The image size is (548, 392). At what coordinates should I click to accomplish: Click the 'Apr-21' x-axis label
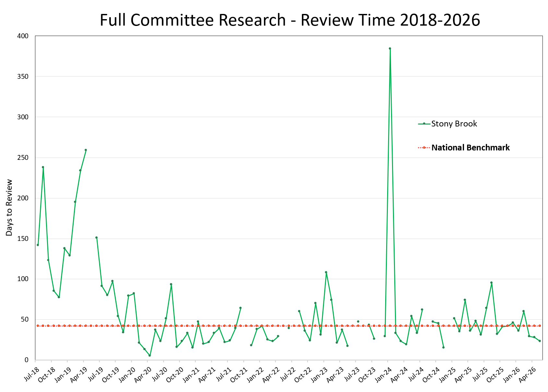pos(208,374)
